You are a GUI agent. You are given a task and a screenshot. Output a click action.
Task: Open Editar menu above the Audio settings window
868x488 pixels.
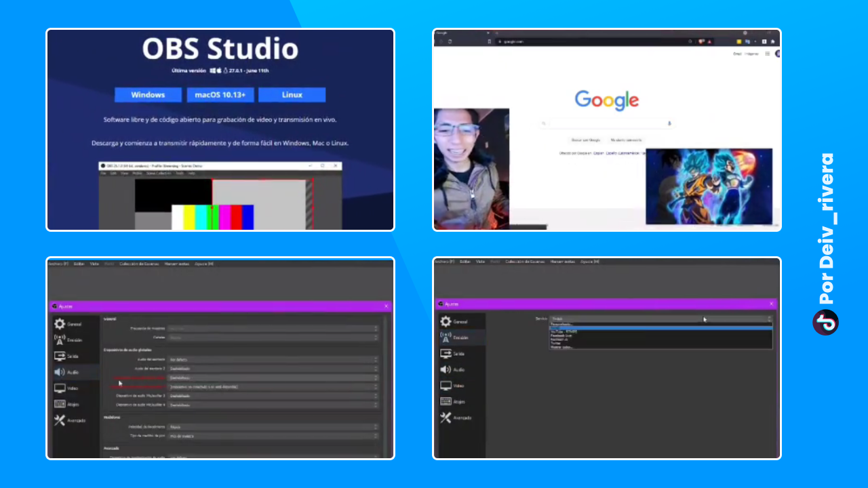click(x=79, y=264)
